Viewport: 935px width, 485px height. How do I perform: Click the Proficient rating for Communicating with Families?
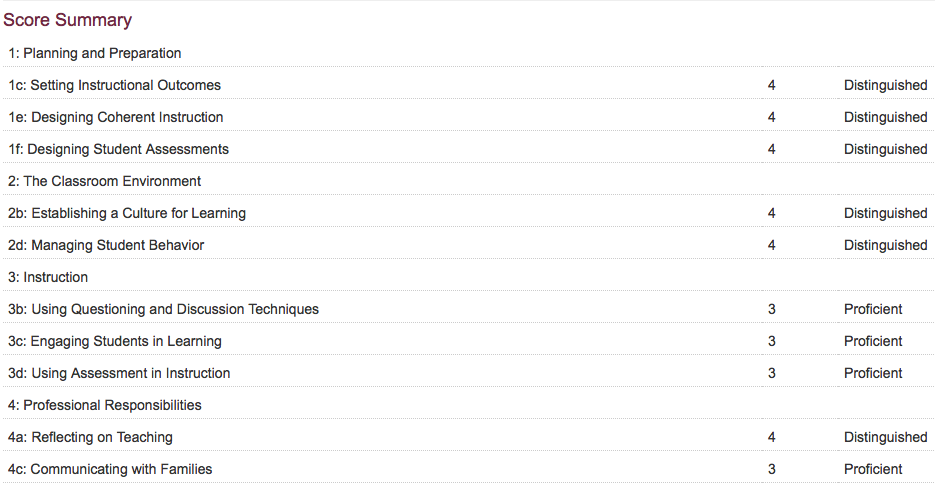pos(873,469)
